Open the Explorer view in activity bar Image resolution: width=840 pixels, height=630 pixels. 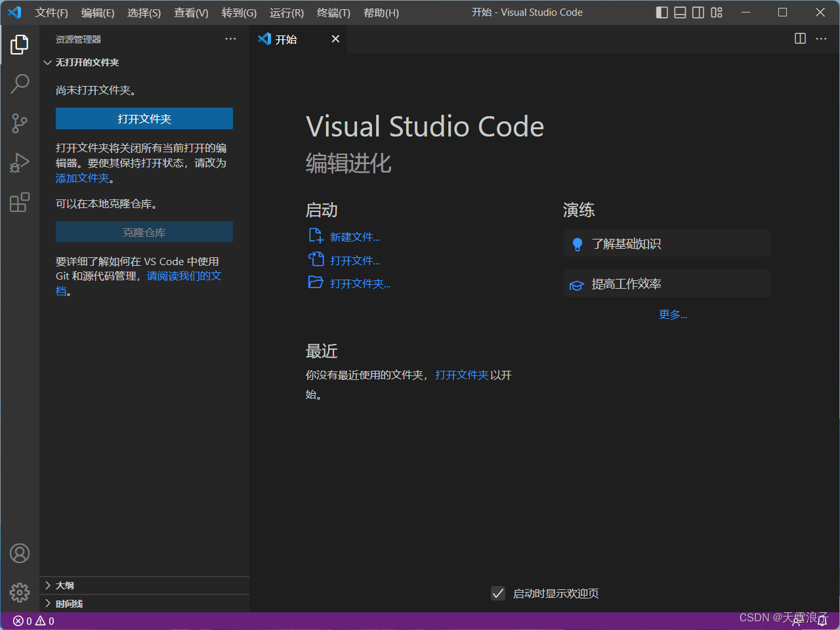coord(20,45)
